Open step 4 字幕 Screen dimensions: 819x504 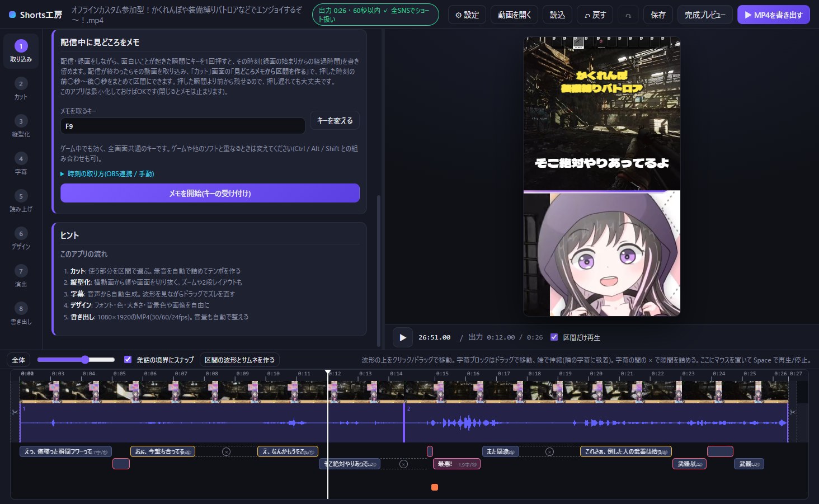tap(21, 163)
